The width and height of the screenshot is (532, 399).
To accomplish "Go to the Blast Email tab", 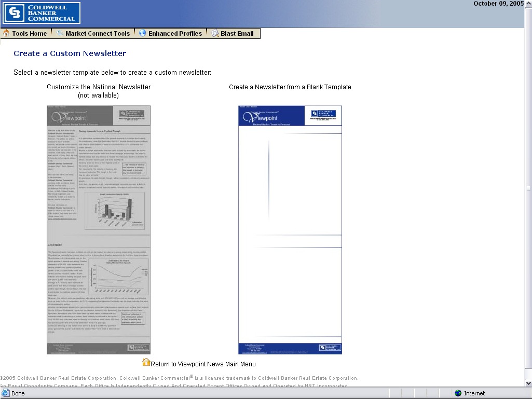I will pyautogui.click(x=237, y=34).
